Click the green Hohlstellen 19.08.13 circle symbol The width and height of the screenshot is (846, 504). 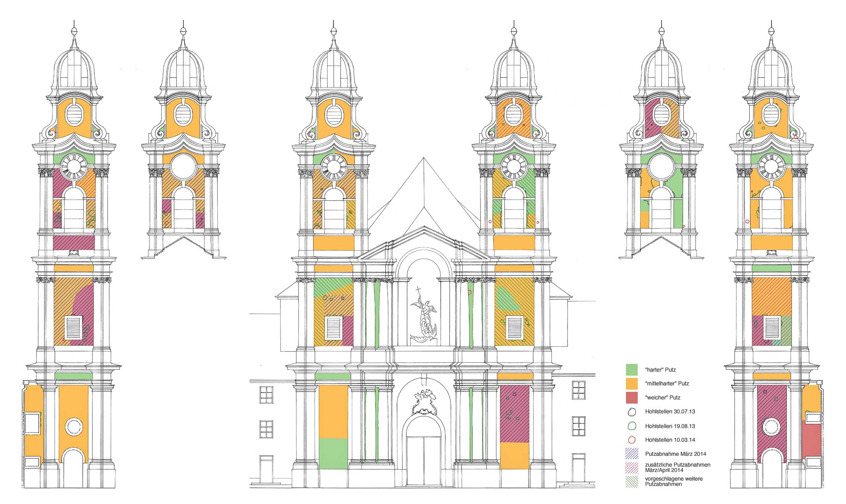tap(632, 426)
